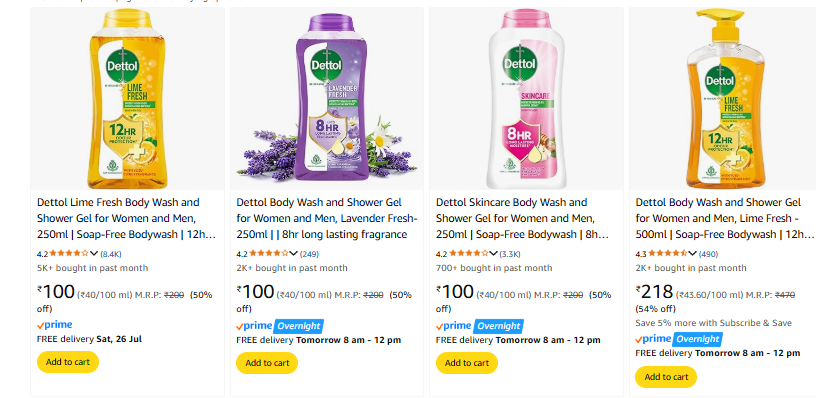Open Dettol Skincare Body Wash title link
Viewport: 816px width, 398px height.
(522, 219)
